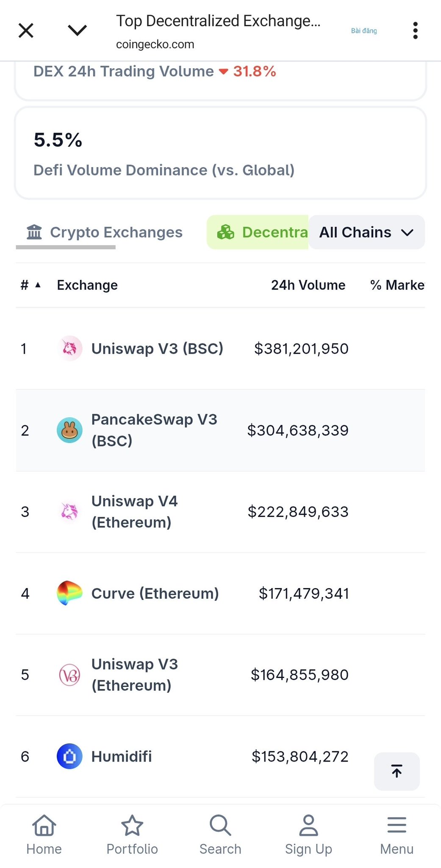
Task: Open the three-dot browser options menu
Action: 415,31
